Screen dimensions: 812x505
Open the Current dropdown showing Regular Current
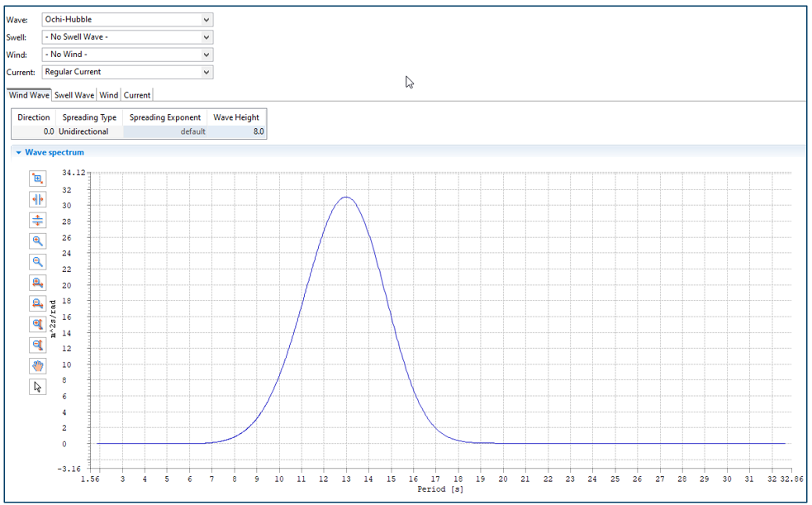[127, 72]
